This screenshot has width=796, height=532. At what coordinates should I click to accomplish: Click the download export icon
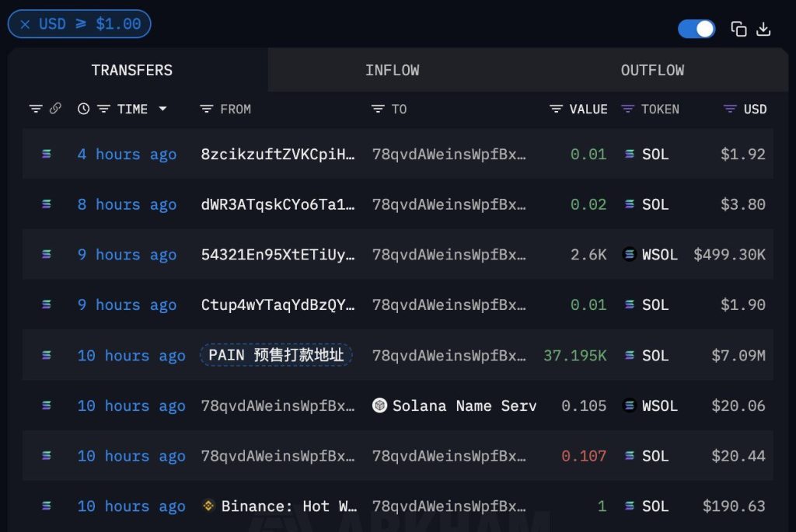(764, 28)
